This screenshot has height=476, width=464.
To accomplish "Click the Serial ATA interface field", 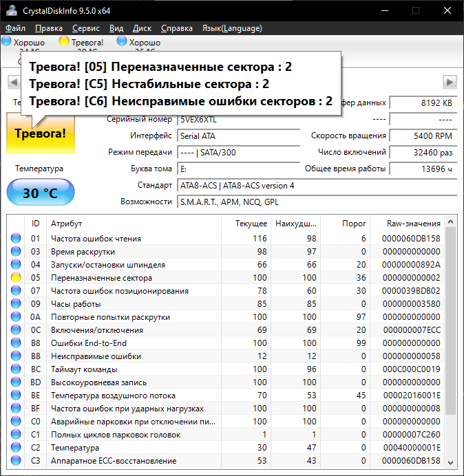I will pyautogui.click(x=238, y=136).
